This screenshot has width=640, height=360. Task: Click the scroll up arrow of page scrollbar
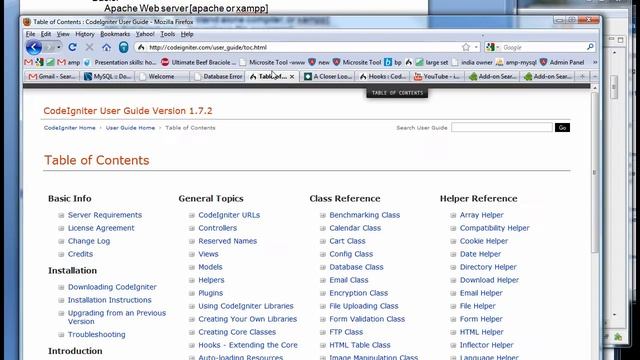(x=595, y=87)
